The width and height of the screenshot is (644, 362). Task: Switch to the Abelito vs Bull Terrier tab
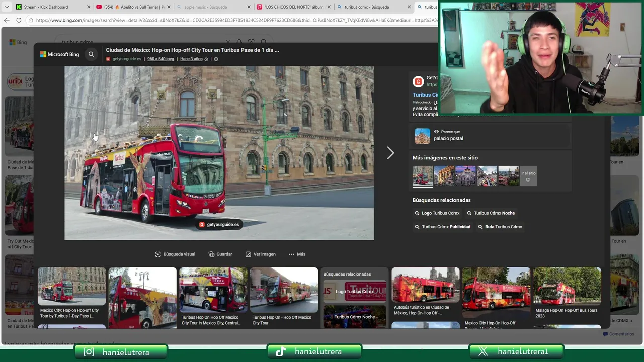(x=134, y=7)
